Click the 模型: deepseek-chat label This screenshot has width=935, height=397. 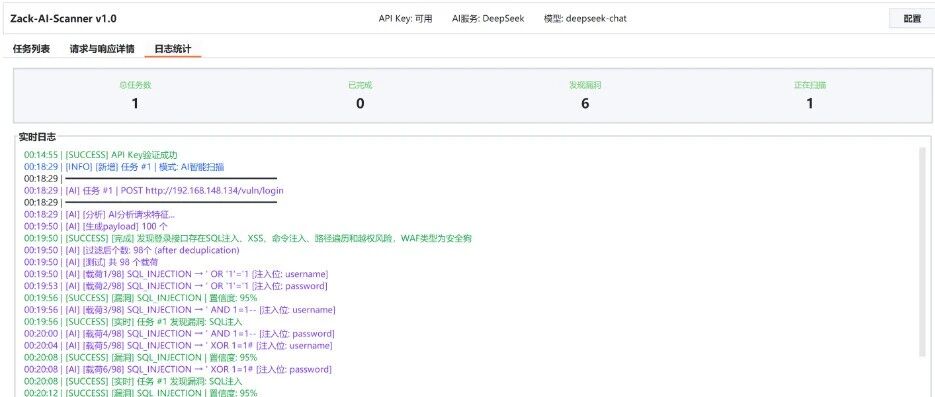pyautogui.click(x=585, y=18)
